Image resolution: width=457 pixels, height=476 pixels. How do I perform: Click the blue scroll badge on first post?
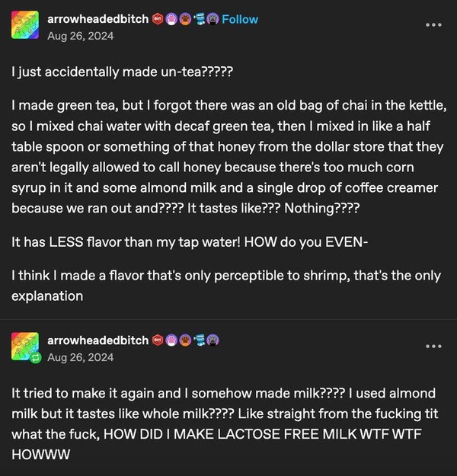click(x=200, y=20)
